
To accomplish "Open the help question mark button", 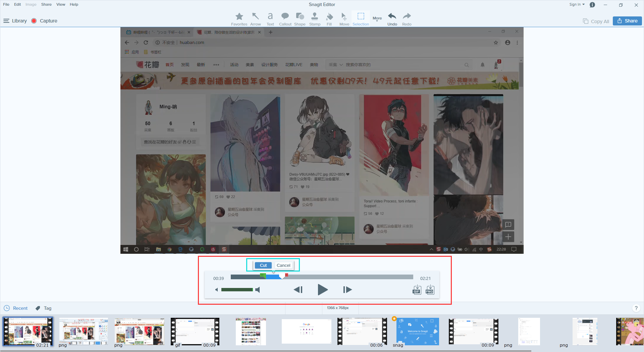I will (x=636, y=308).
